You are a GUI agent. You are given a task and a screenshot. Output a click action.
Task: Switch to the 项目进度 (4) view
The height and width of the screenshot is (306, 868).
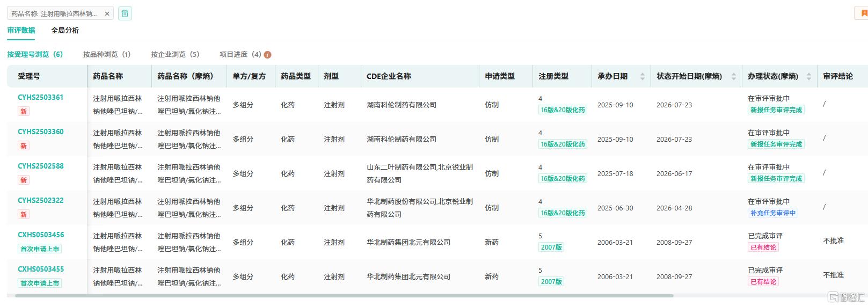click(x=240, y=54)
